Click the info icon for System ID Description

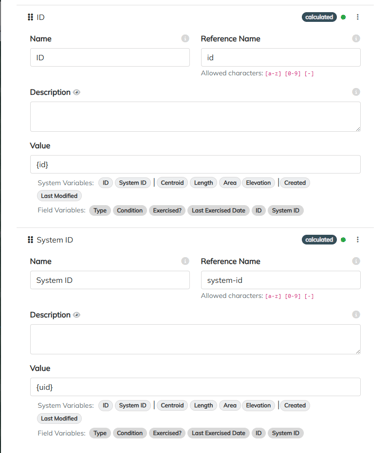pos(356,314)
